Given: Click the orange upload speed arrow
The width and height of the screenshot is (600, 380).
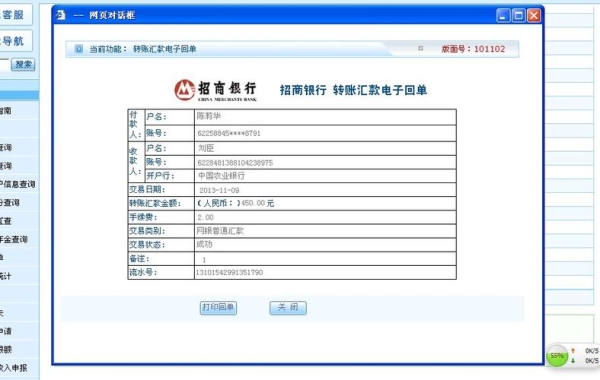Looking at the screenshot, I should 573,350.
